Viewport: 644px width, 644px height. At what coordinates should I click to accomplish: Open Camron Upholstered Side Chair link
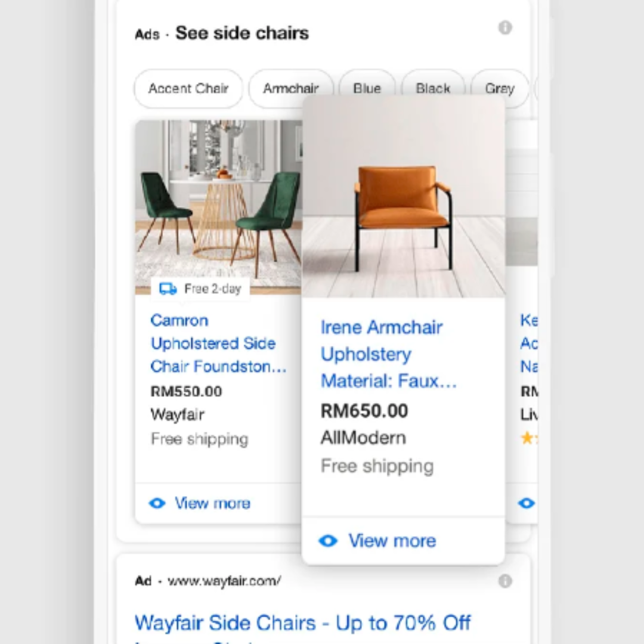tap(218, 343)
